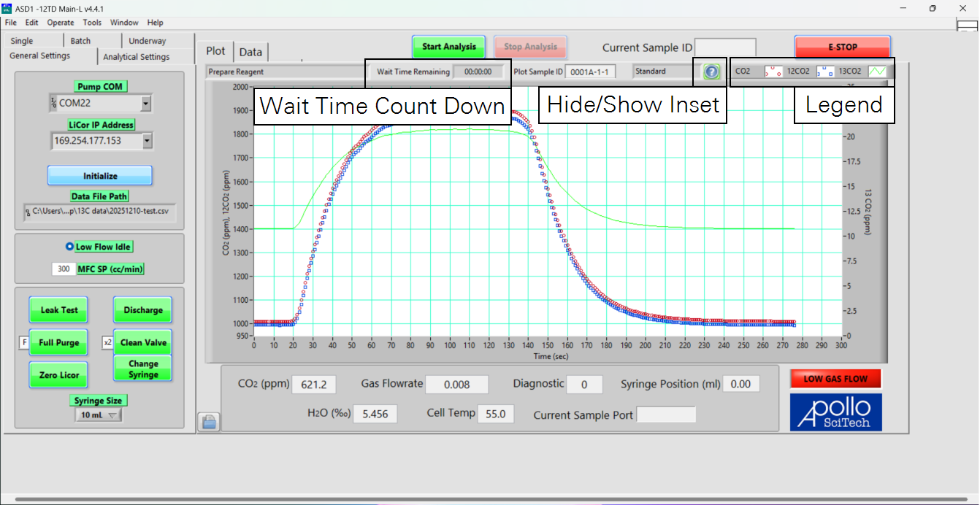Click the red CO2 legend marker
980x505 pixels.
pyautogui.click(x=773, y=72)
